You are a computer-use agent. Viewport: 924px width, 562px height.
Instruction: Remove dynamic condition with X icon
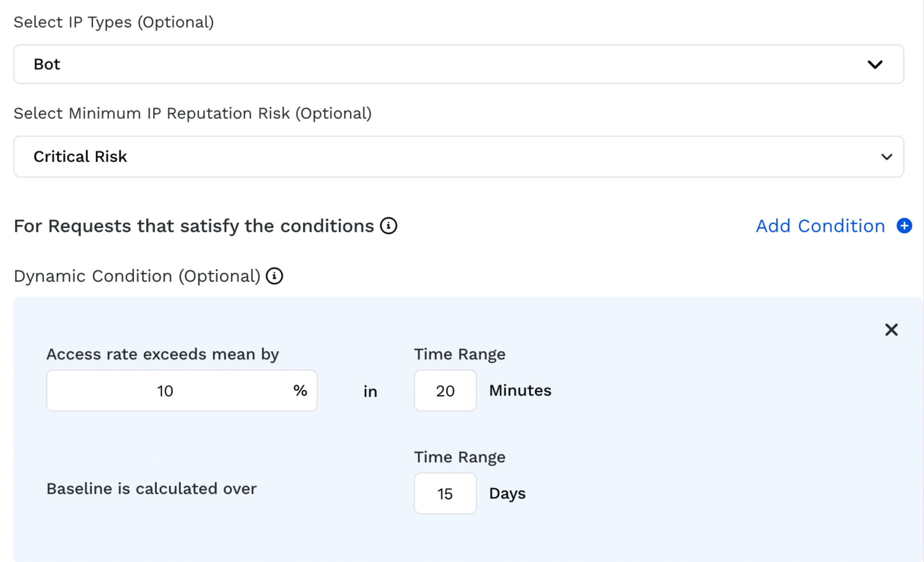point(891,330)
